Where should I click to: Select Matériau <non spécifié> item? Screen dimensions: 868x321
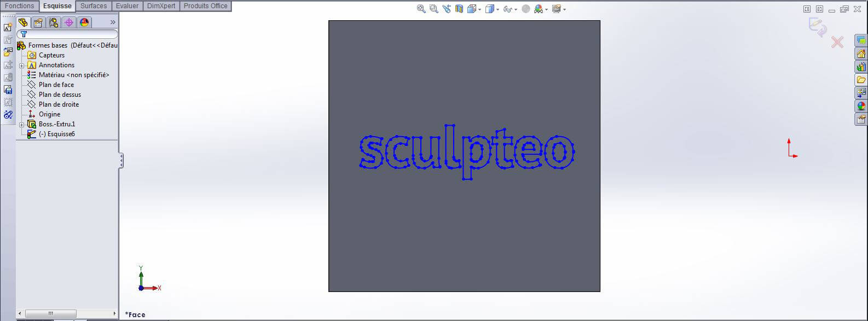point(68,75)
